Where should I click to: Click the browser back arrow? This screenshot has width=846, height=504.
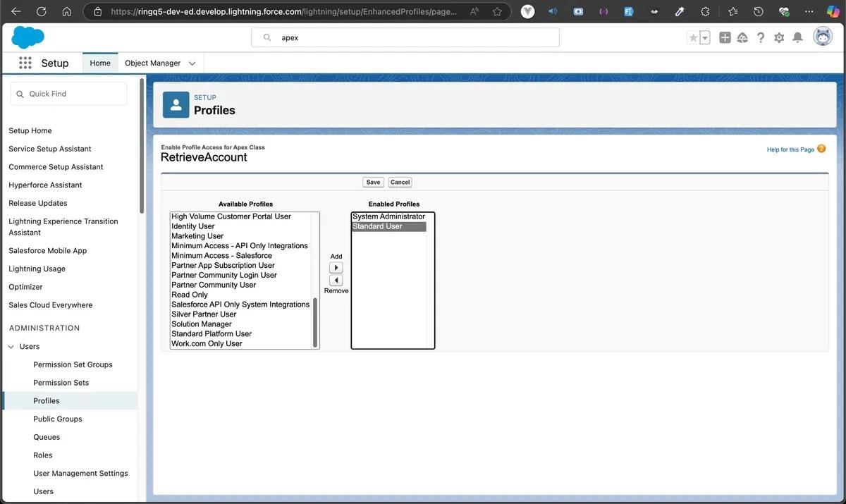pyautogui.click(x=16, y=11)
